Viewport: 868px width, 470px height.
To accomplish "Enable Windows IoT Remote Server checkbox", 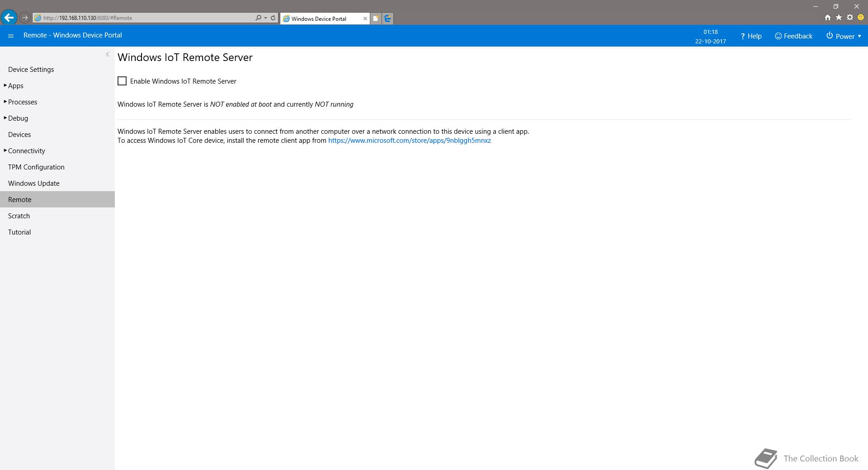I will 122,81.
